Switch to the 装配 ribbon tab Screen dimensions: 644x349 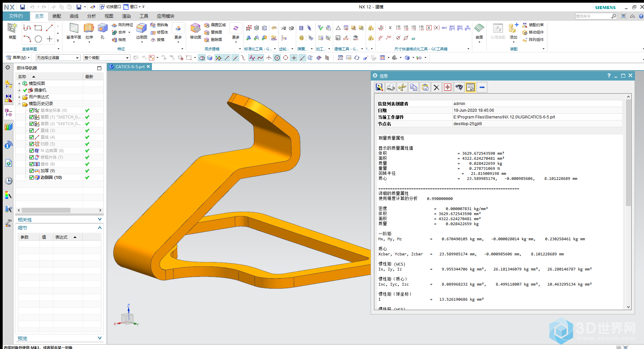click(57, 16)
